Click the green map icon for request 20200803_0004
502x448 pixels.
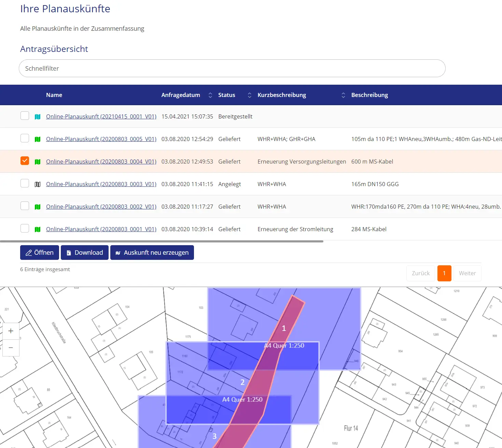point(38,162)
